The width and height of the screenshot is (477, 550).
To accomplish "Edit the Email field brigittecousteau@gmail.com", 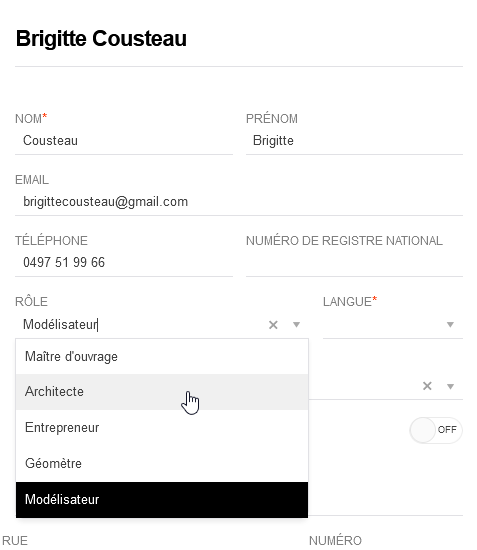I will tap(239, 202).
